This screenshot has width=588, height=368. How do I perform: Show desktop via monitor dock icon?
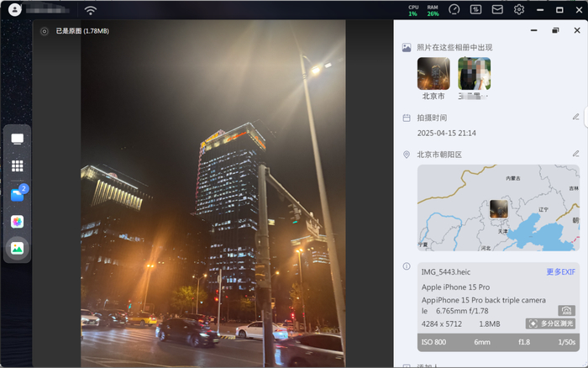coord(18,139)
